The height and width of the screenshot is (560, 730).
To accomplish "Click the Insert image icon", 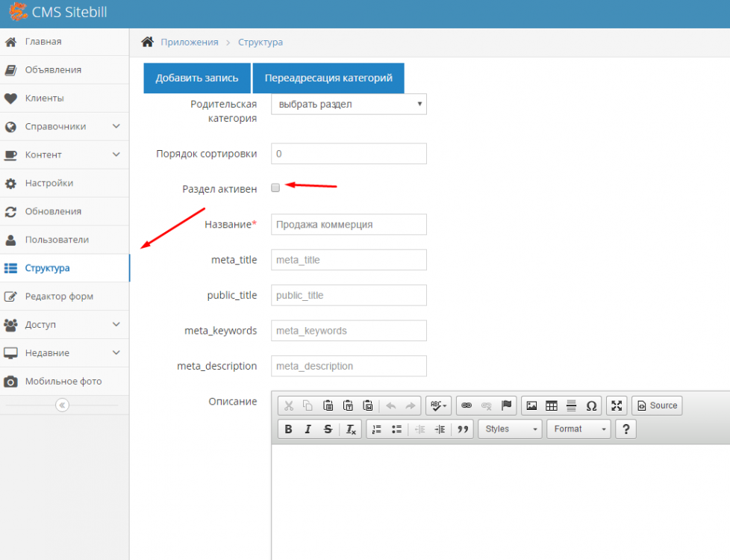I will [x=531, y=405].
